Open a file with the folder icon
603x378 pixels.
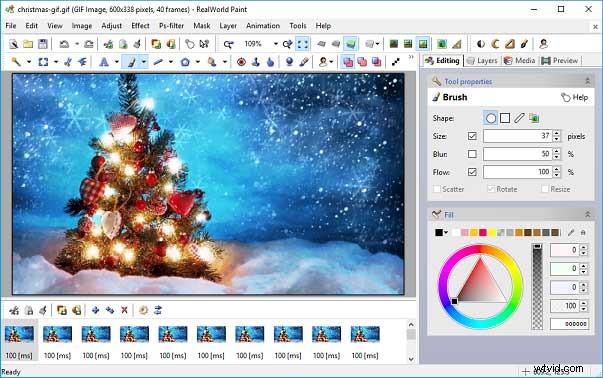click(28, 44)
